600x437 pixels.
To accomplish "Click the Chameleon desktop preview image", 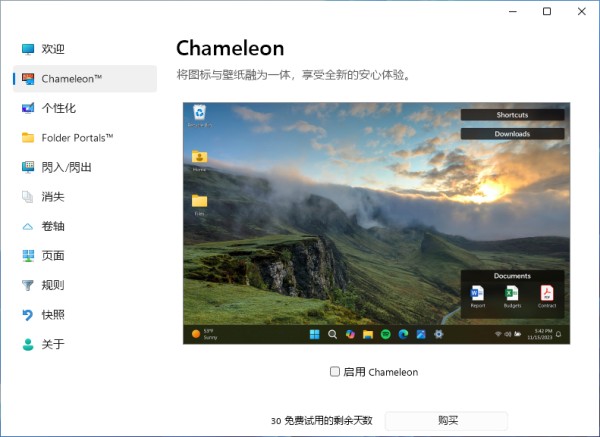I will click(377, 223).
